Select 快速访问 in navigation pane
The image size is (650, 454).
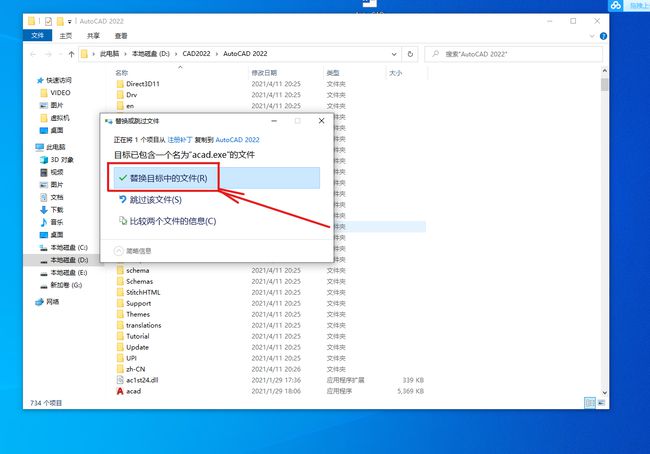tap(54, 80)
